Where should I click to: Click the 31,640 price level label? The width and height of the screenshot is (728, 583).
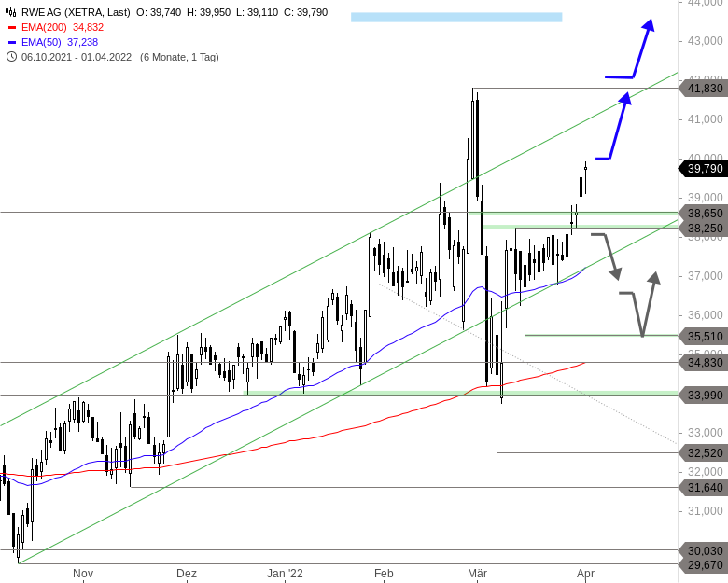click(x=704, y=487)
